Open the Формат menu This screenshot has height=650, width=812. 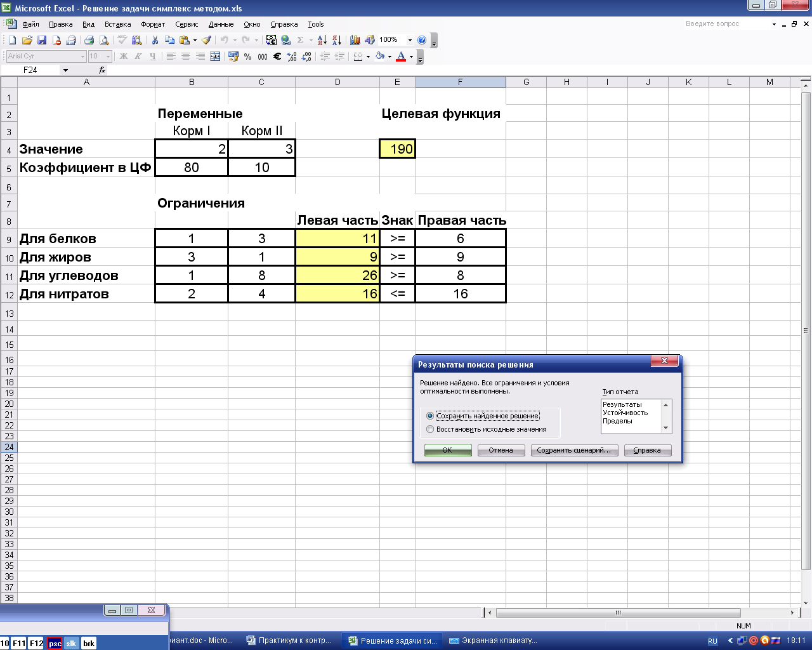153,24
